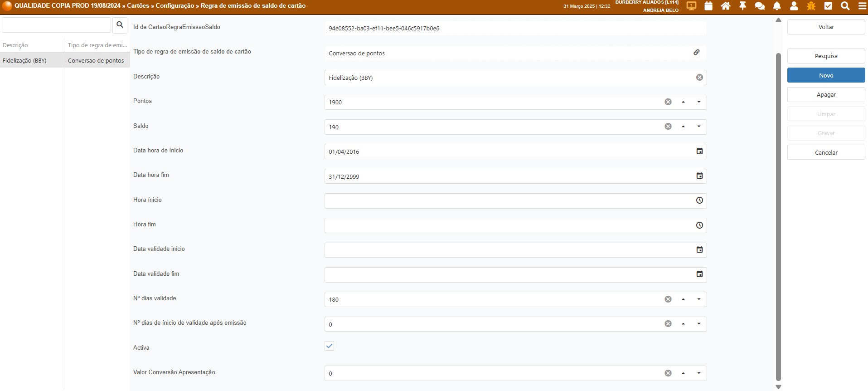868x391 pixels.
Task: Create new record with Novo button
Action: (826, 75)
